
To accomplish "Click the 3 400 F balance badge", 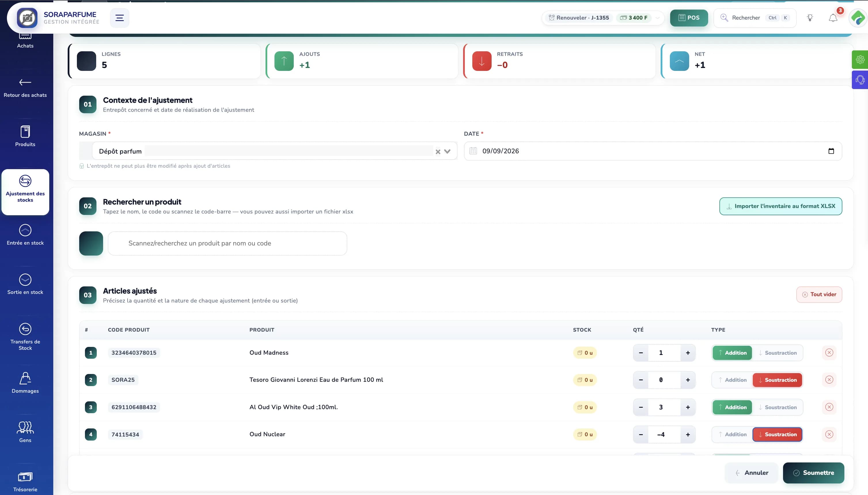I will 634,18.
